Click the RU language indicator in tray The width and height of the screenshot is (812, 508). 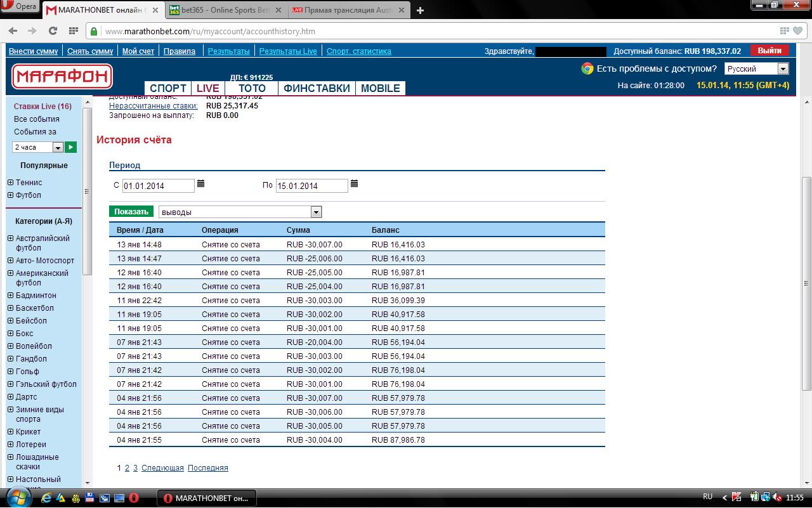[x=708, y=497]
